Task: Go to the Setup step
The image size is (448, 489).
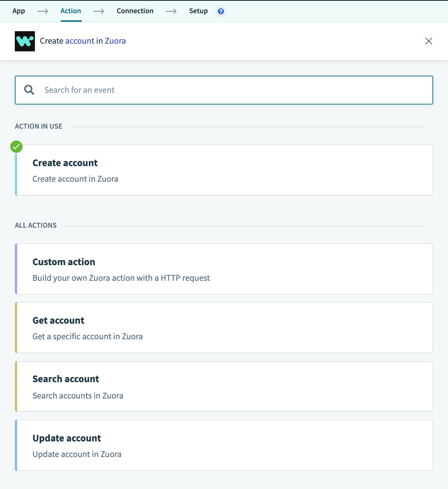Action: pyautogui.click(x=198, y=11)
